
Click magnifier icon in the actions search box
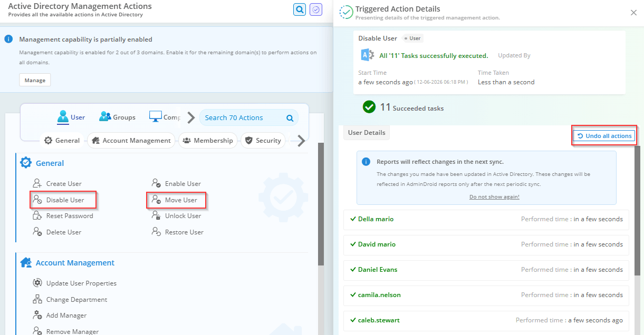click(x=290, y=118)
